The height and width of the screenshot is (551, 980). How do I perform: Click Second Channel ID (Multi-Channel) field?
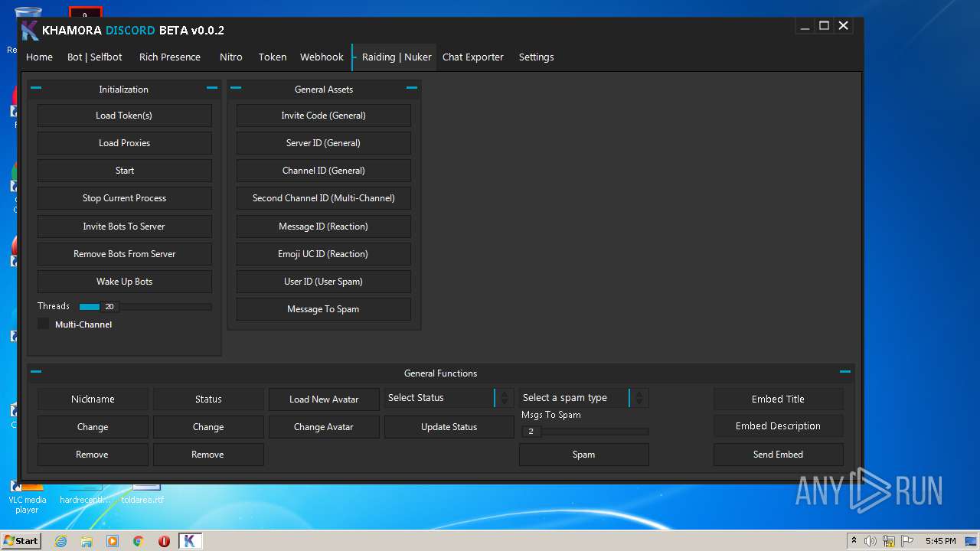coord(324,198)
